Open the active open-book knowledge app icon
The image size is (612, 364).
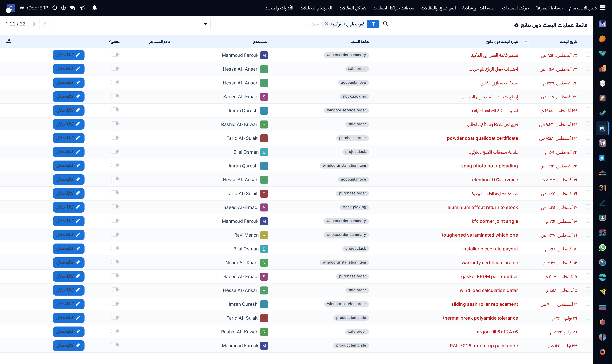pyautogui.click(x=602, y=128)
